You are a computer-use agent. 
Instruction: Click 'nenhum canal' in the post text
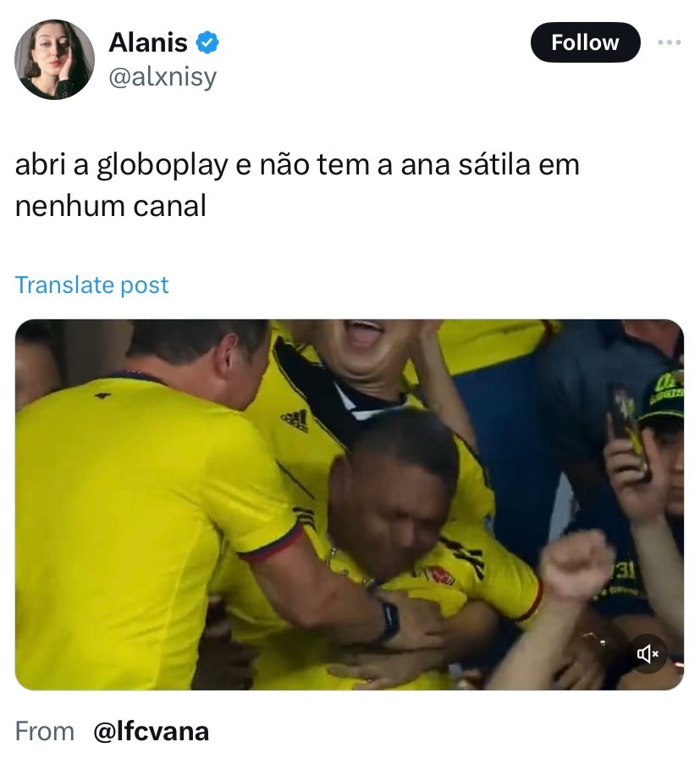click(111, 206)
